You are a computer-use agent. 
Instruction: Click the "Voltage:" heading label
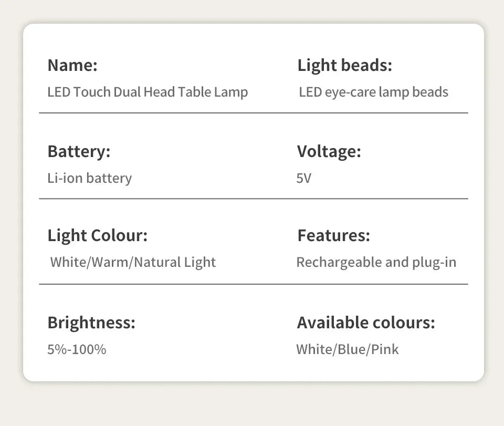[x=329, y=151]
